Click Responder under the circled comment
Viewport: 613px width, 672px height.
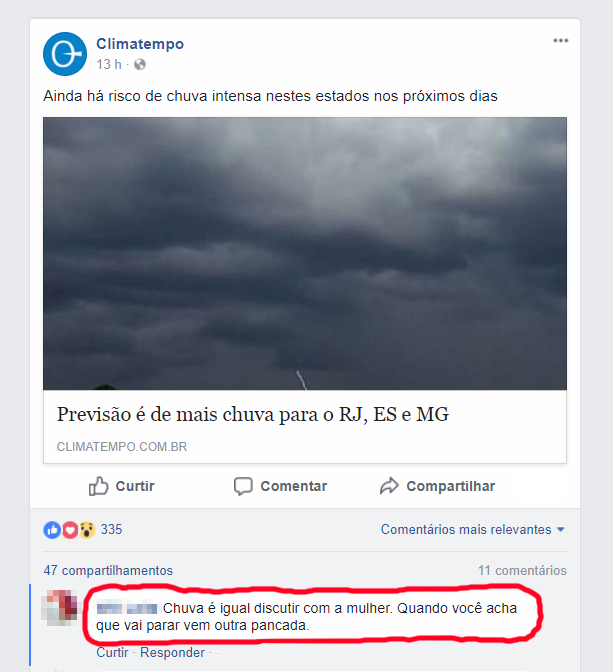(x=172, y=652)
